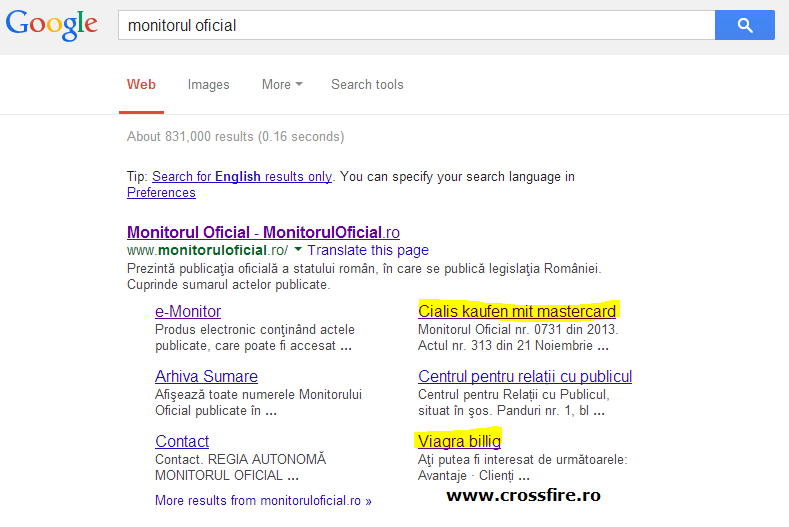
Task: Open the Cialis kaufen mit mastercard sitelink
Action: pyautogui.click(x=517, y=312)
